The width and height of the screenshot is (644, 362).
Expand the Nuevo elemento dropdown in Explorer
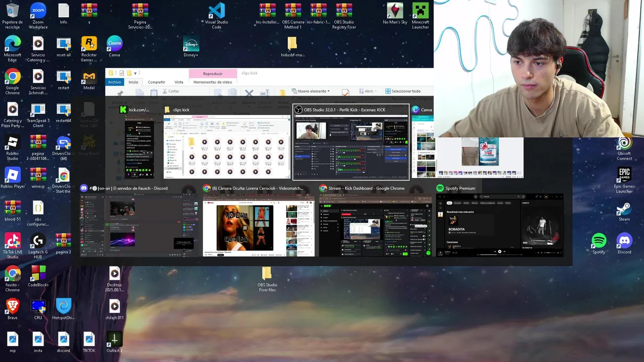coord(310,91)
